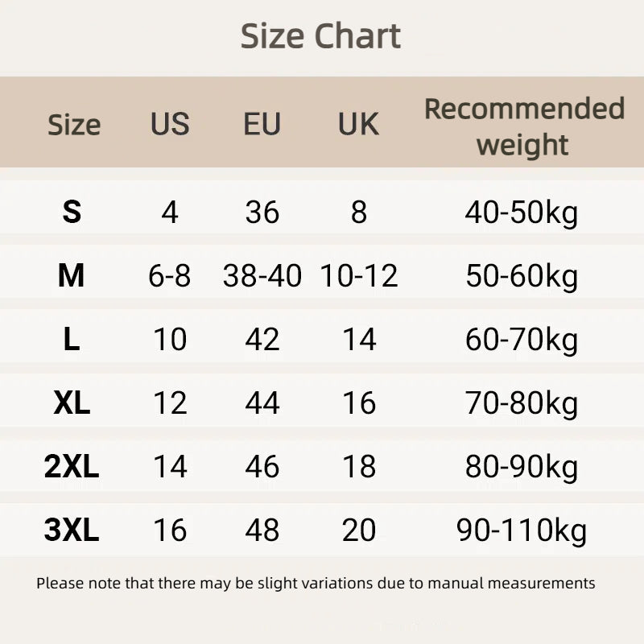Click the 6-8 US size cell
Viewport: 644px width, 644px height.
click(x=170, y=276)
